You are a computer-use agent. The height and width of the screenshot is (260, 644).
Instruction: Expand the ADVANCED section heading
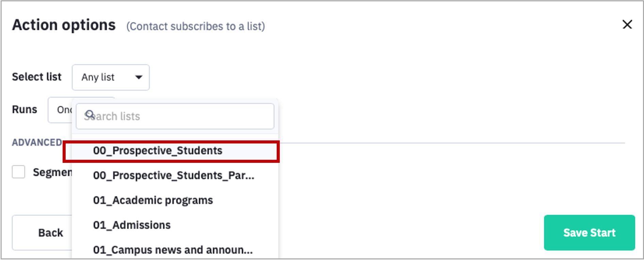(x=37, y=142)
